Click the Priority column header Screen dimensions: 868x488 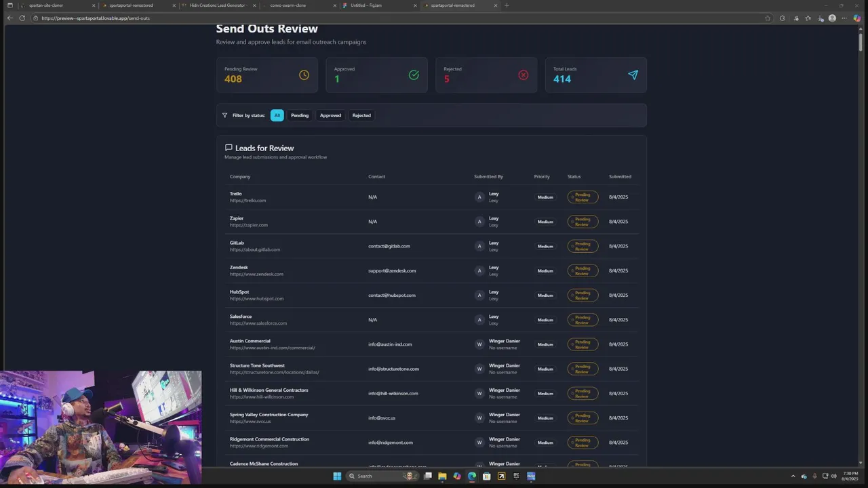tap(542, 176)
